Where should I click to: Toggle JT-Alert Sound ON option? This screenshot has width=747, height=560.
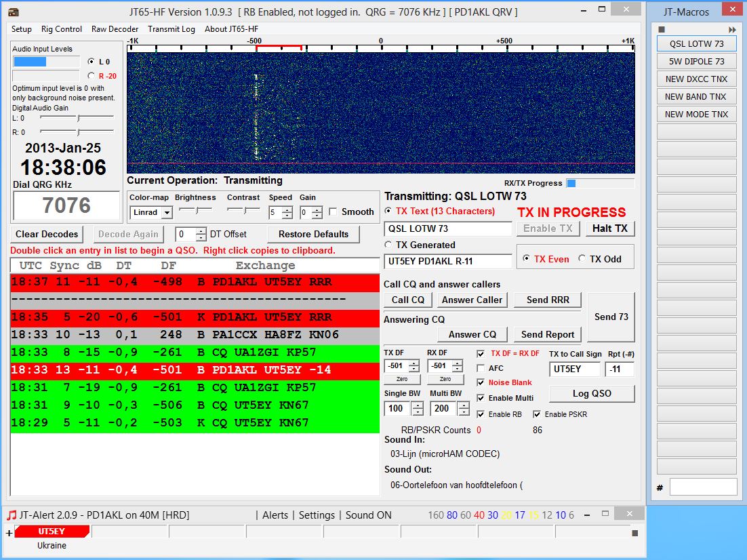point(368,515)
